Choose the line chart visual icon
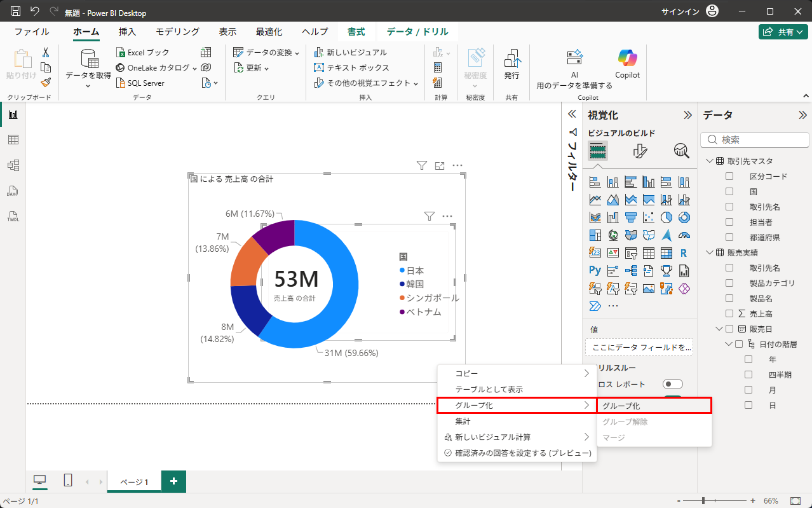812x508 pixels. click(595, 200)
